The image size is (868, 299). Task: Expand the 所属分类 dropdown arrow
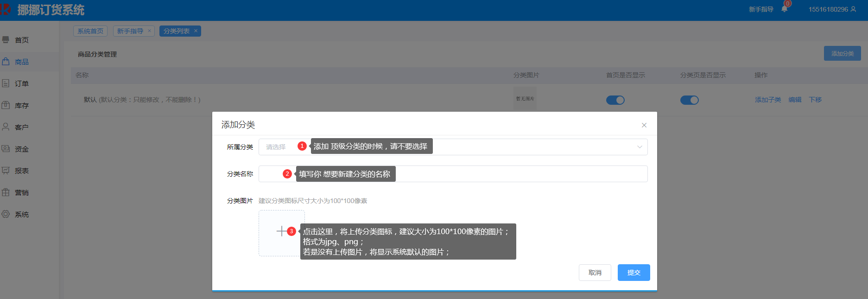640,147
